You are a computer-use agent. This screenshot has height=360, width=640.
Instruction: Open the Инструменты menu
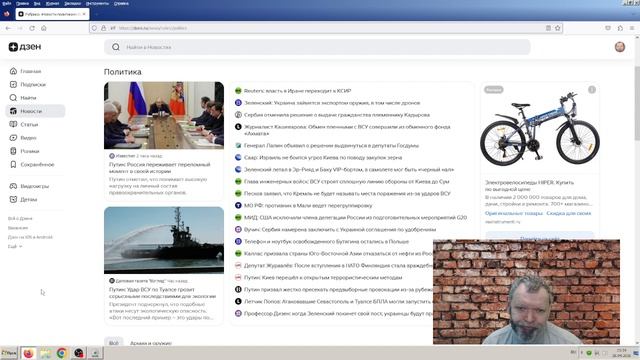(97, 3)
